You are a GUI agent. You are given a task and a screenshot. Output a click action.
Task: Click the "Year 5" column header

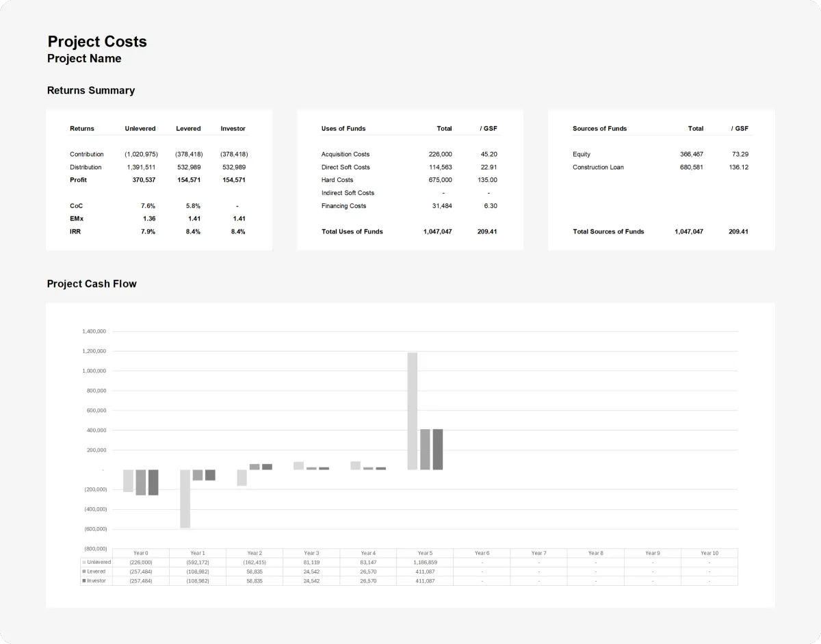click(425, 553)
